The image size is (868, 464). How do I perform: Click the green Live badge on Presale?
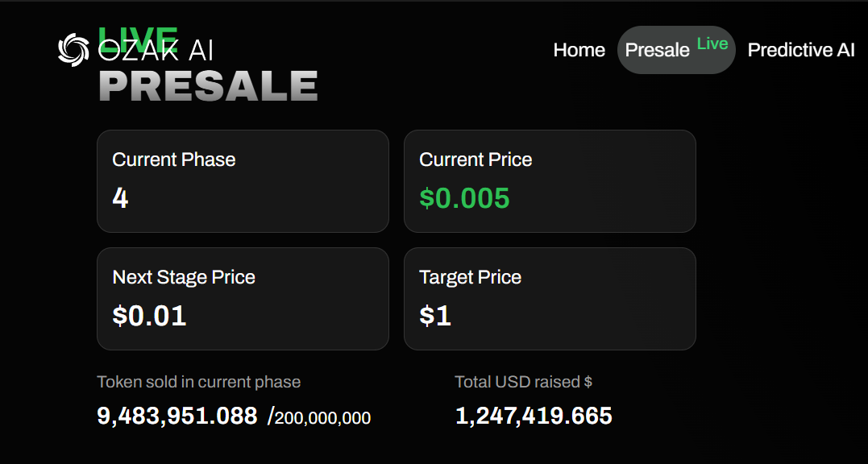[x=712, y=43]
